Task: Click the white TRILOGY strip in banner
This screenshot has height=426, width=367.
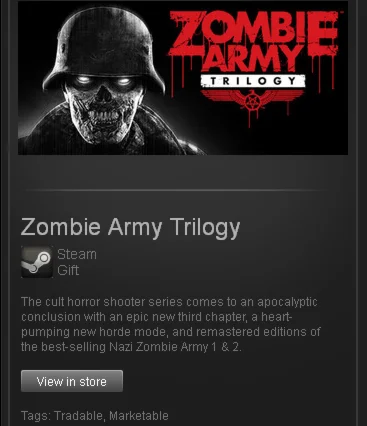Action: (253, 81)
